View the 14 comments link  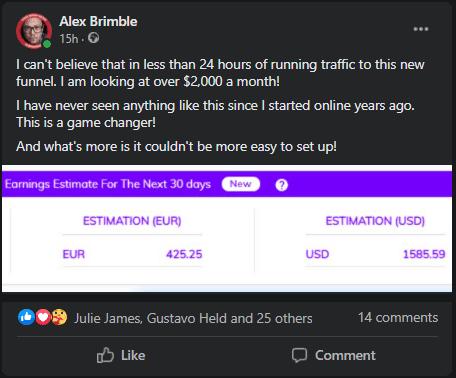[x=398, y=318]
